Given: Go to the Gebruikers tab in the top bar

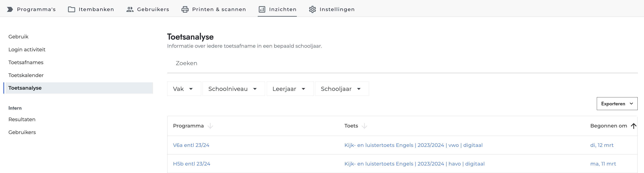Looking at the screenshot, I should coord(148,10).
